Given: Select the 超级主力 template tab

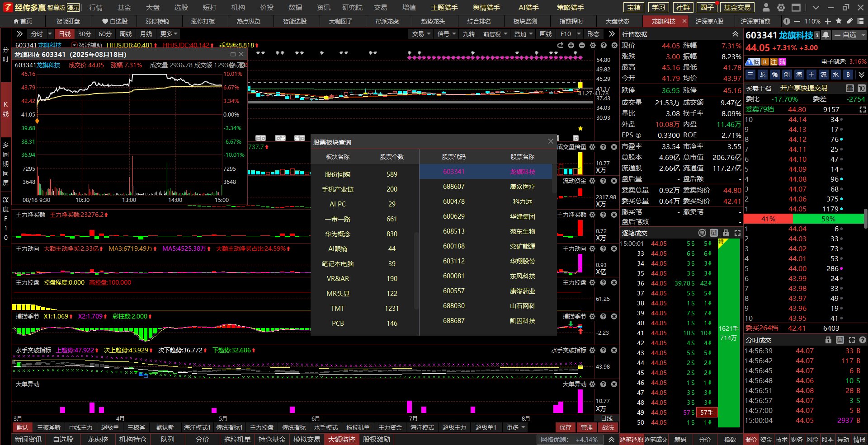Looking at the screenshot, I should tap(454, 427).
